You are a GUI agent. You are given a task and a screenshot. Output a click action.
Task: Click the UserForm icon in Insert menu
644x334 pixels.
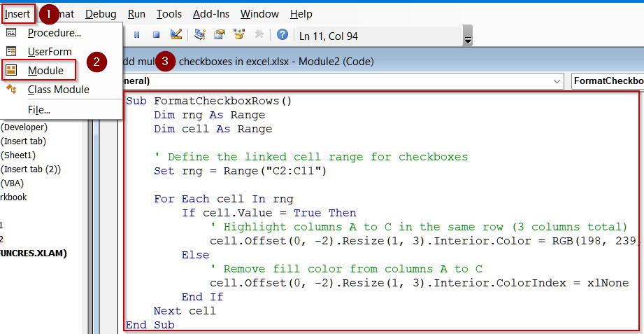pyautogui.click(x=11, y=51)
